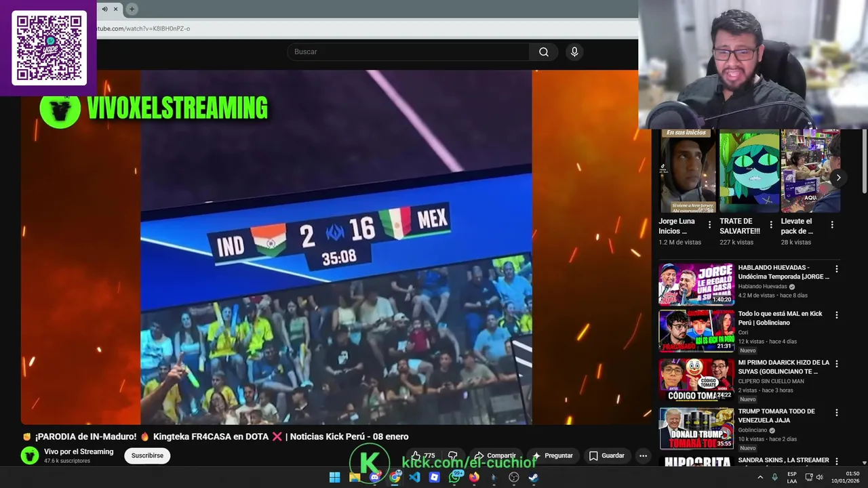Click the Compartir share button
This screenshot has width=868, height=488.
click(x=495, y=455)
